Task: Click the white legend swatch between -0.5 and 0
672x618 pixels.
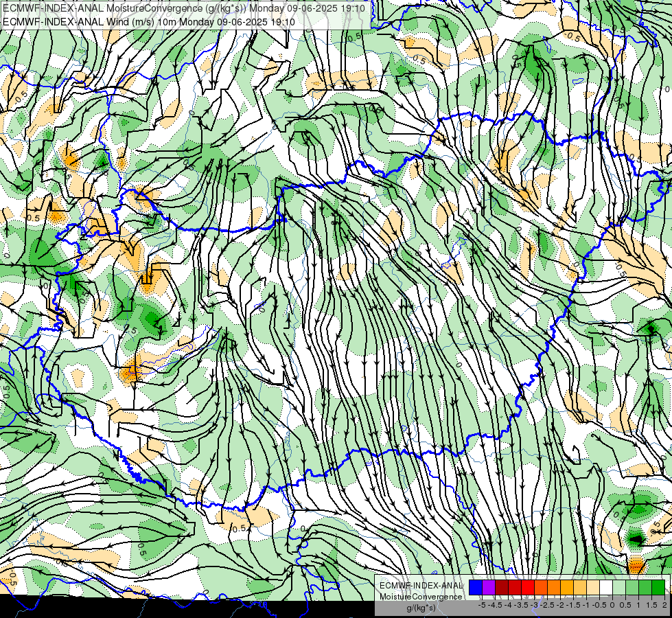Action: 606,587
